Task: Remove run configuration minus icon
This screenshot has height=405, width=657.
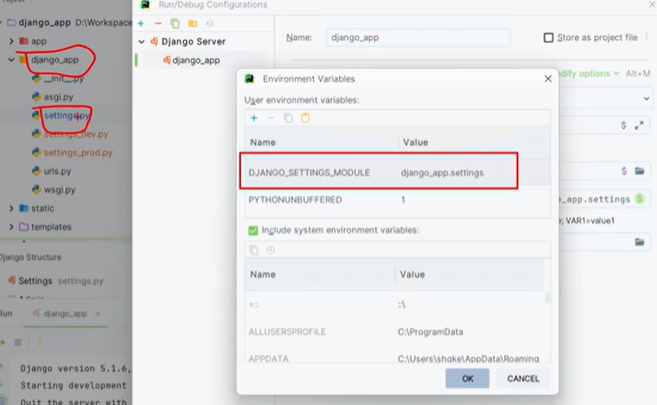Action: [x=158, y=23]
